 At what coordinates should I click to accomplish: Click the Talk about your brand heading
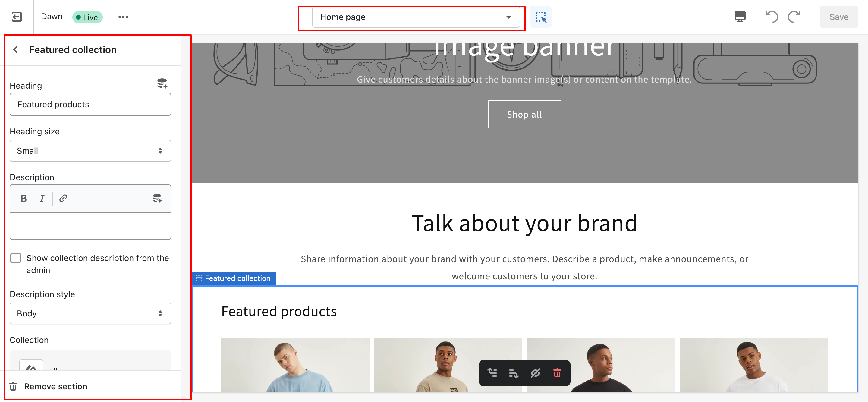pos(524,223)
